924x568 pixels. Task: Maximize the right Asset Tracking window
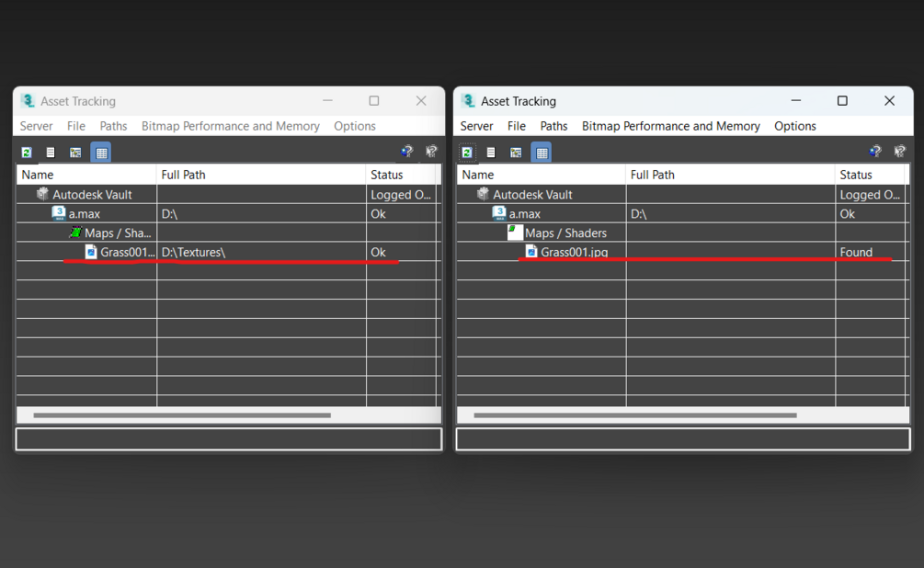tap(843, 101)
